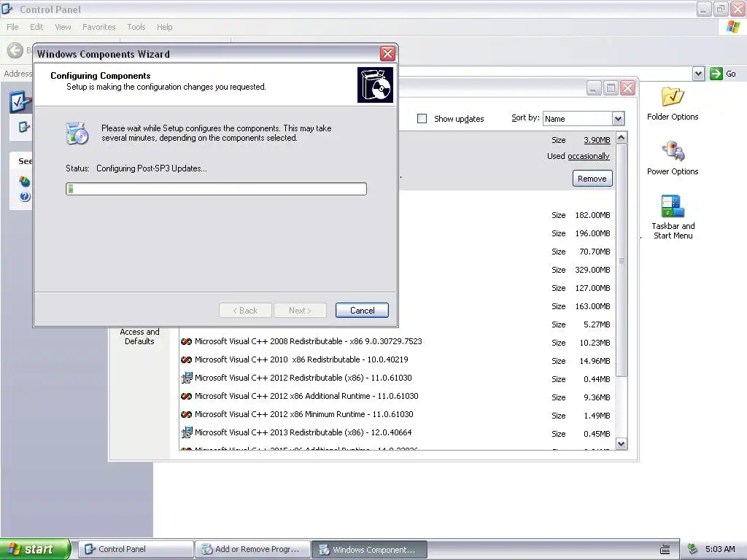The height and width of the screenshot is (560, 747).
Task: Open the Help menu
Action: (x=165, y=27)
